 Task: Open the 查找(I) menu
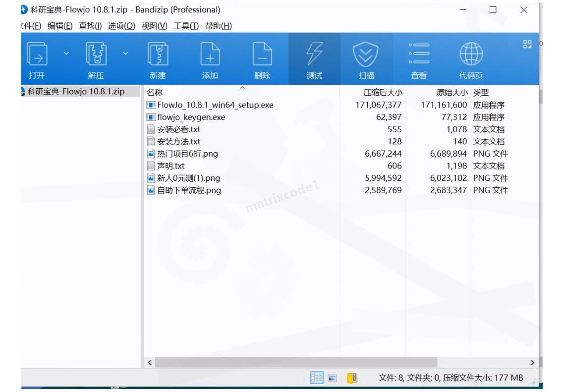click(x=90, y=26)
